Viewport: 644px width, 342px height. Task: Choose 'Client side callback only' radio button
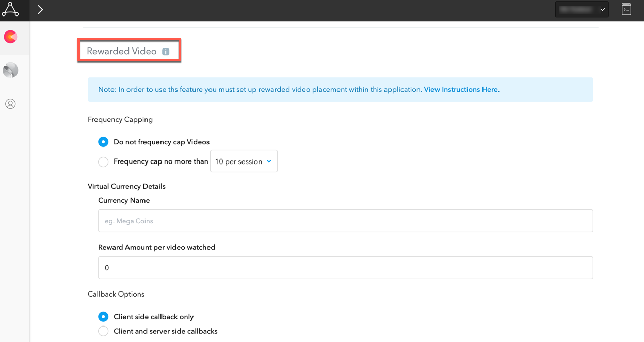103,317
